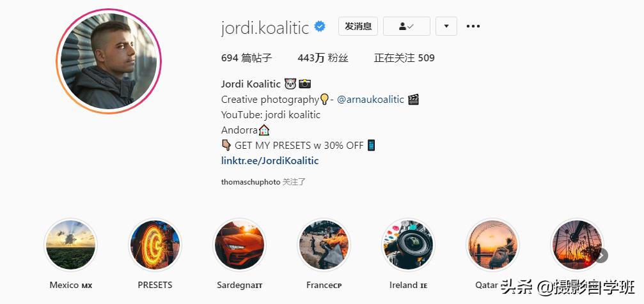View the 443万 粉丝 followers list
Image resolution: width=644 pixels, height=304 pixels.
point(323,58)
